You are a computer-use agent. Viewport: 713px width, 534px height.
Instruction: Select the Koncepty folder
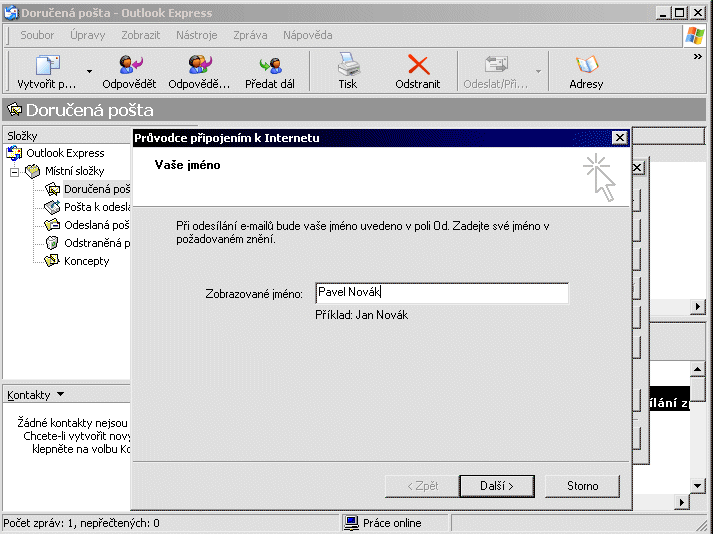(x=87, y=261)
